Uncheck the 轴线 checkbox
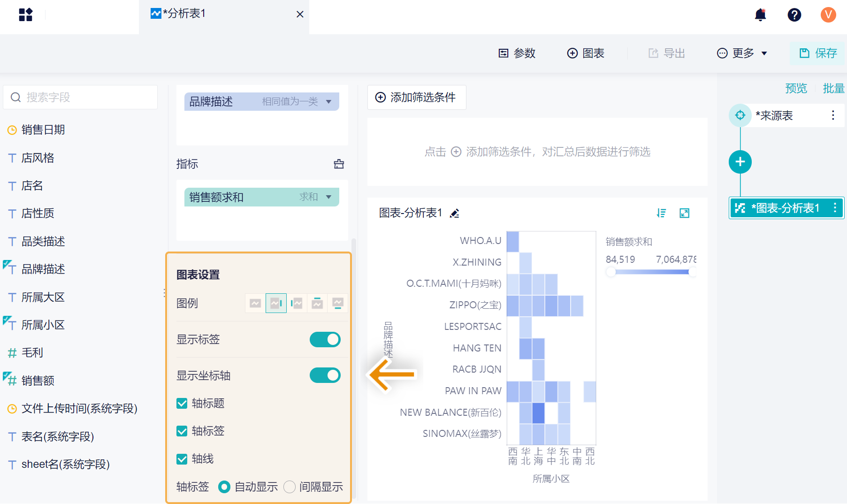Screen dimensions: 847x504 coord(182,459)
